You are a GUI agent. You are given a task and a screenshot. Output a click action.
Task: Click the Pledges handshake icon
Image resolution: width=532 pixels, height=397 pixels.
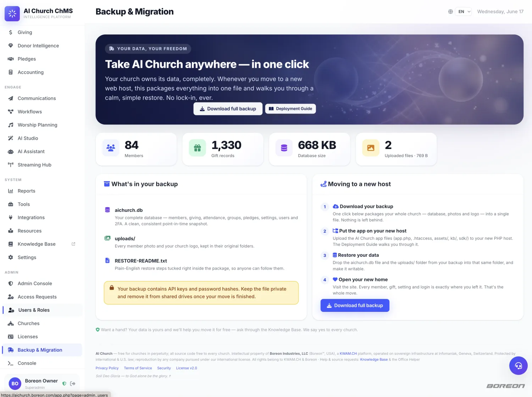(11, 59)
